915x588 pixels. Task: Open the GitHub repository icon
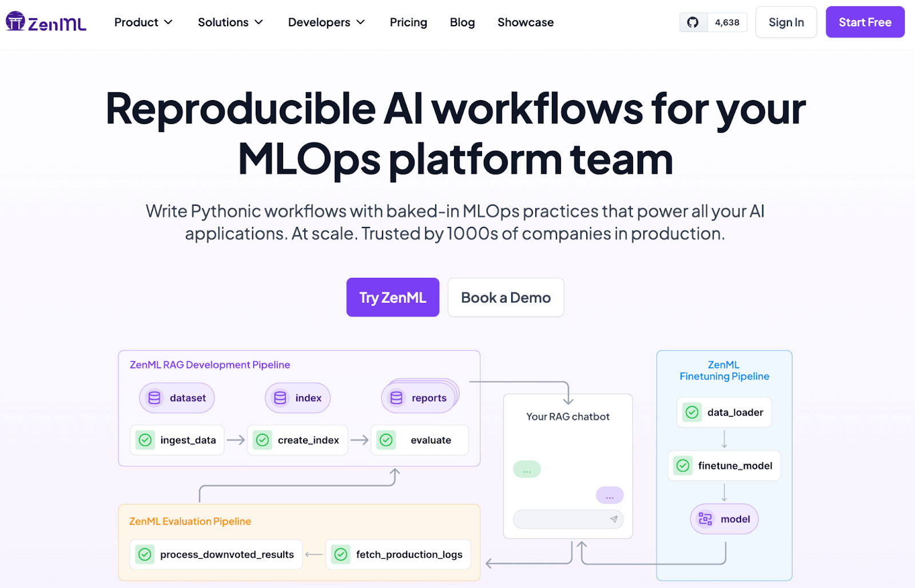(x=693, y=22)
